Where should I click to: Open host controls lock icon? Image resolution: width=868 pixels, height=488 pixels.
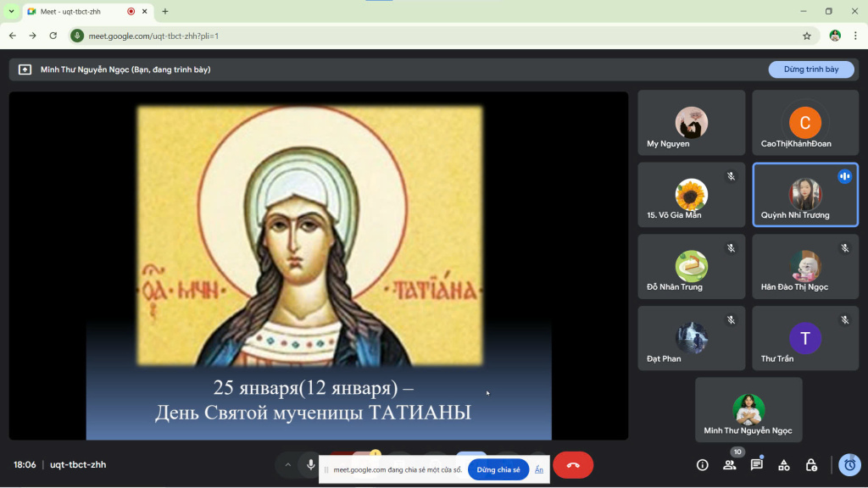click(811, 465)
